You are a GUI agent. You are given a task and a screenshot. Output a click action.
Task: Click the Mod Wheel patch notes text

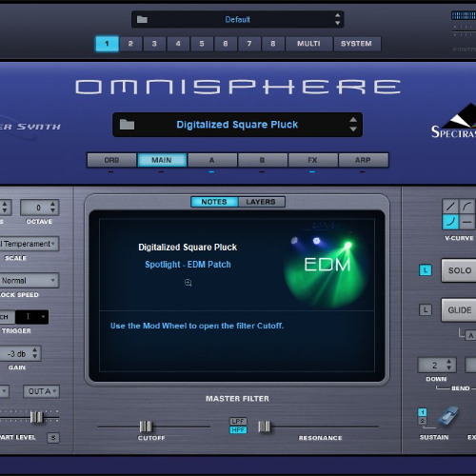[x=197, y=326]
